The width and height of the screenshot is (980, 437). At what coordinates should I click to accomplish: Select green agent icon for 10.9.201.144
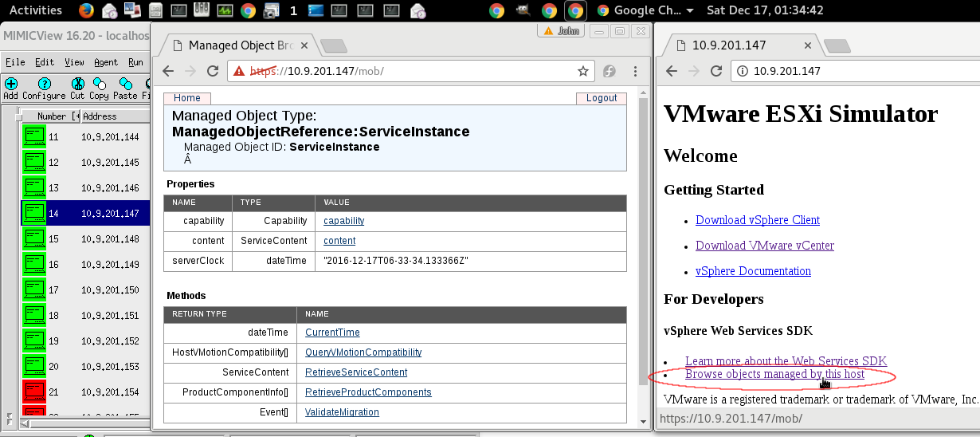[34, 137]
